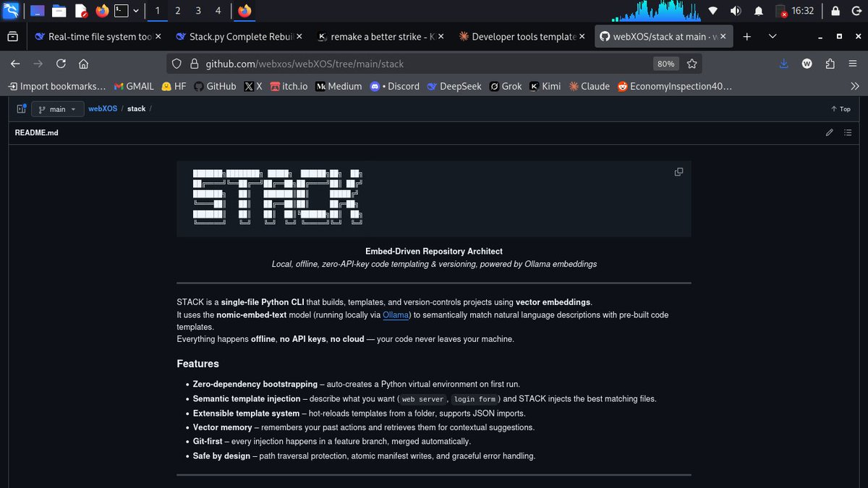868x488 pixels.
Task: Show more bookmarks overflow chevron
Action: 854,86
